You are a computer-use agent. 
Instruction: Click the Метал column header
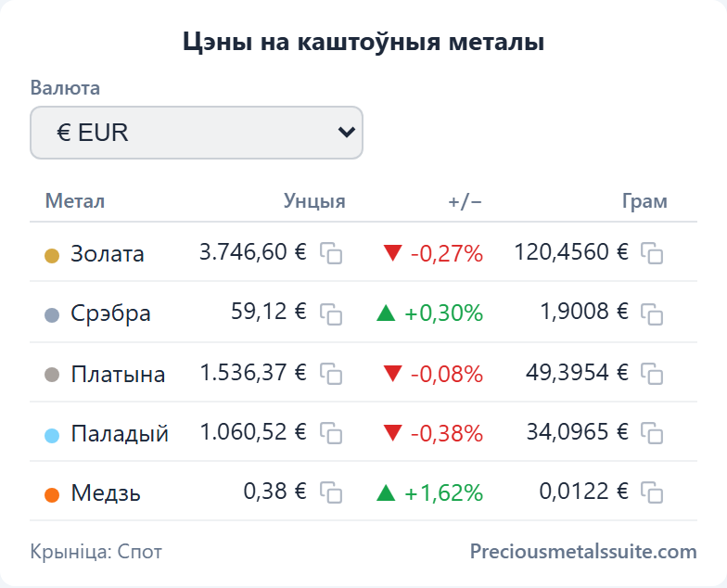[x=75, y=201]
